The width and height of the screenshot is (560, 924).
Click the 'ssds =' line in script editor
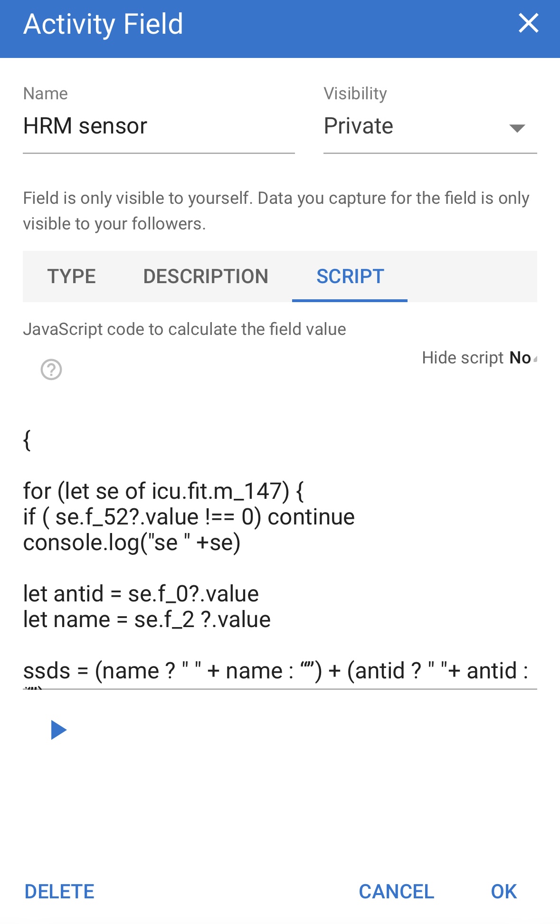[x=275, y=671]
